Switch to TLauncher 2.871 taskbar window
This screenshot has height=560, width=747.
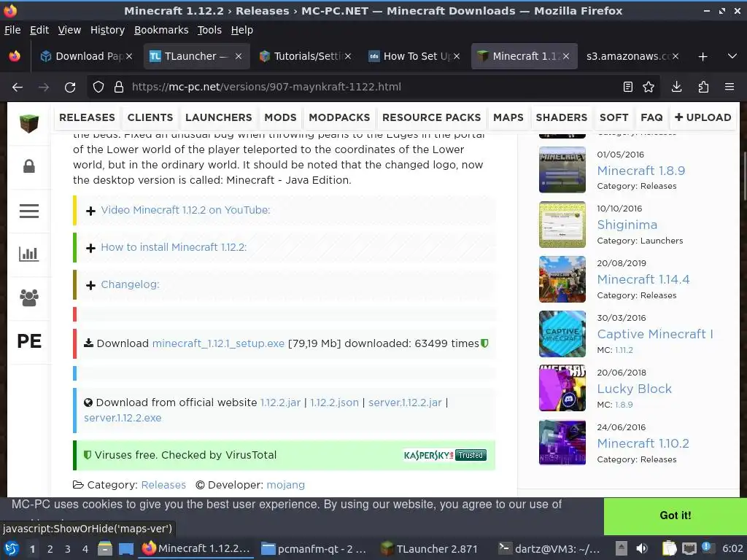point(429,548)
